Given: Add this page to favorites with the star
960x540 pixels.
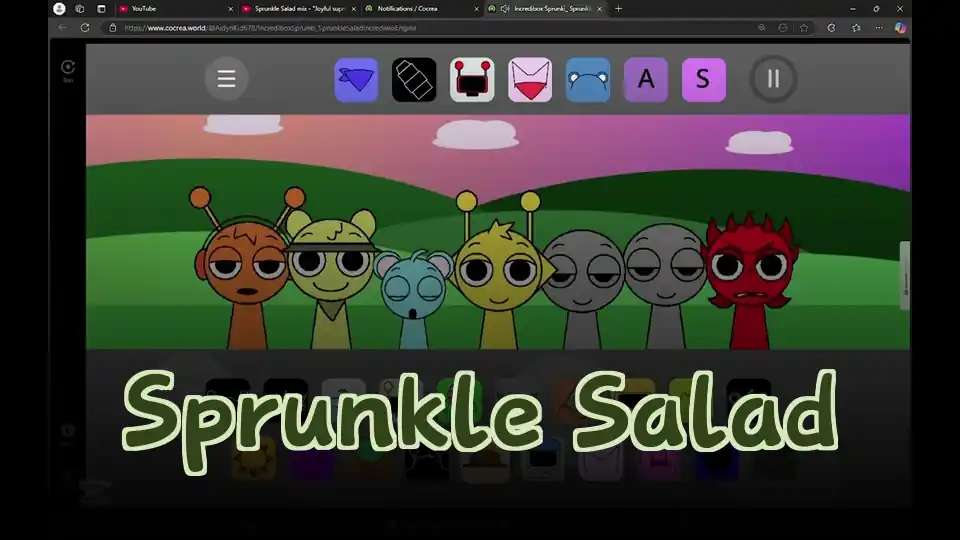Looking at the screenshot, I should click(804, 28).
